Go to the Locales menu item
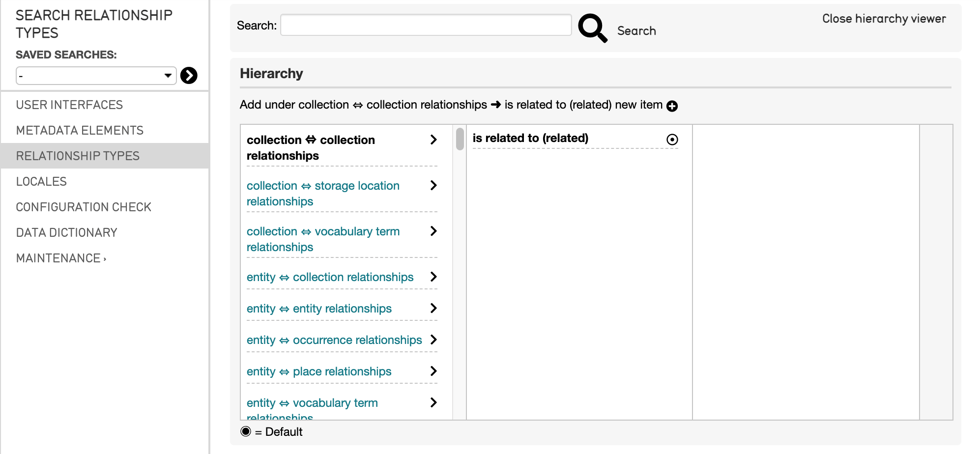 [x=41, y=181]
